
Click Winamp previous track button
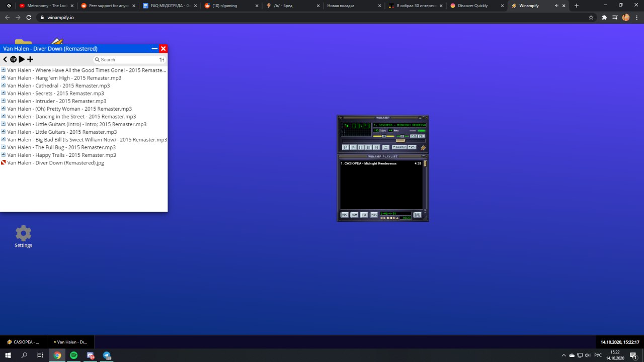346,147
